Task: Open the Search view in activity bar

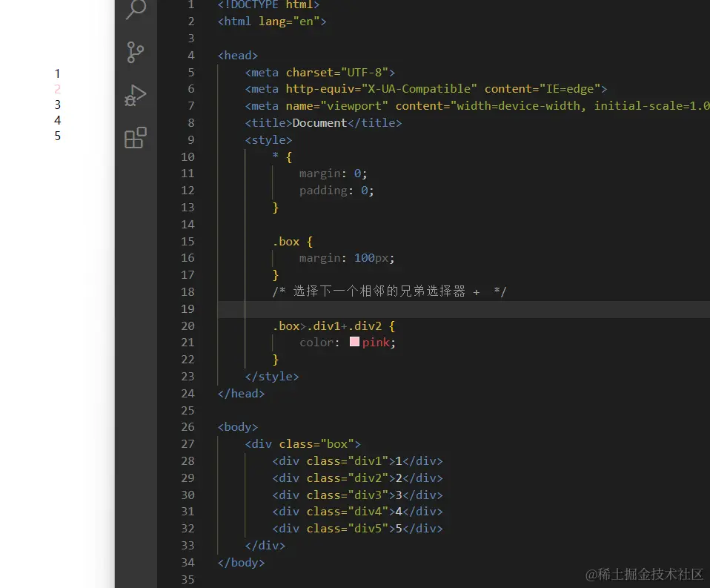Action: (136, 9)
